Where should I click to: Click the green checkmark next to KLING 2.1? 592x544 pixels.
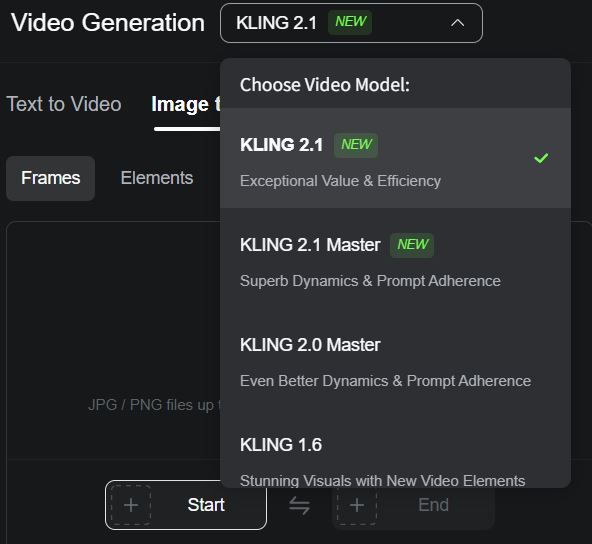[x=541, y=158]
